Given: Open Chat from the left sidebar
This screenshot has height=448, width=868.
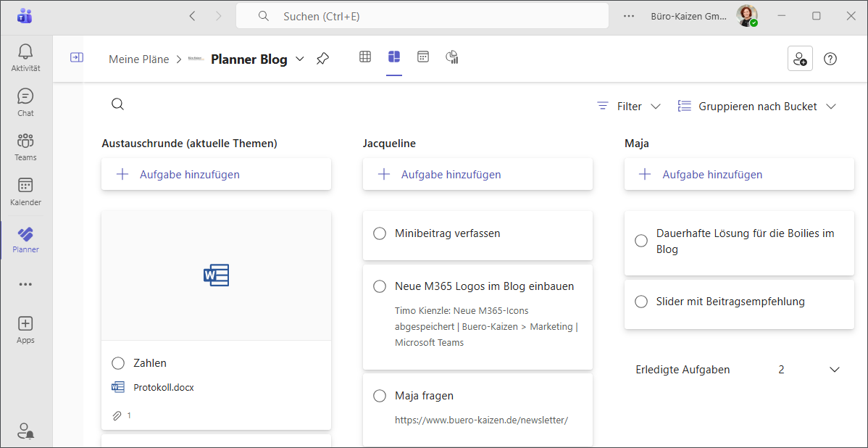Looking at the screenshot, I should (25, 102).
